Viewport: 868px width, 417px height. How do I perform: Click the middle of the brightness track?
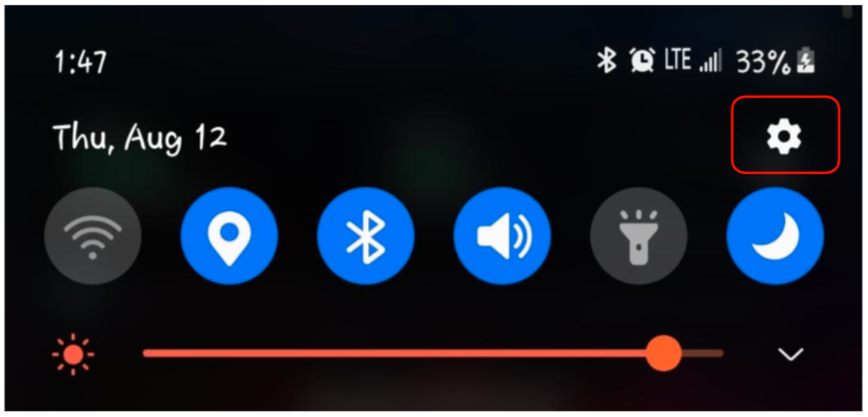433,354
